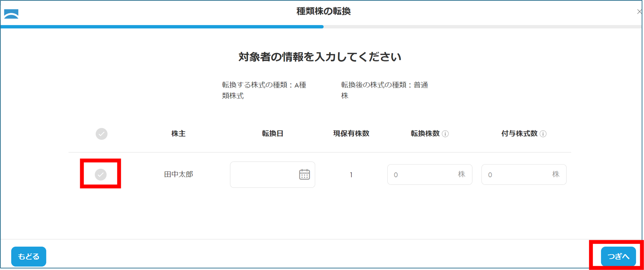Toggle the select-all checkbox in table header
644x270 pixels.
click(102, 134)
